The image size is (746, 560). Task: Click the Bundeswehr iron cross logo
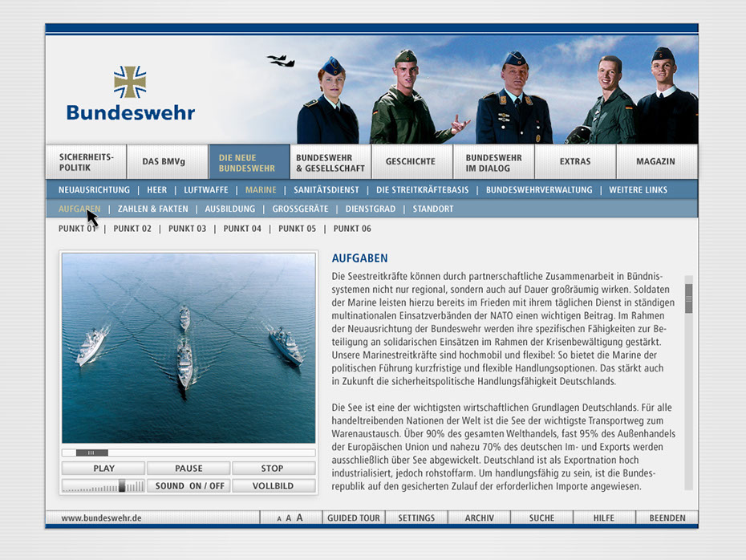tap(130, 82)
